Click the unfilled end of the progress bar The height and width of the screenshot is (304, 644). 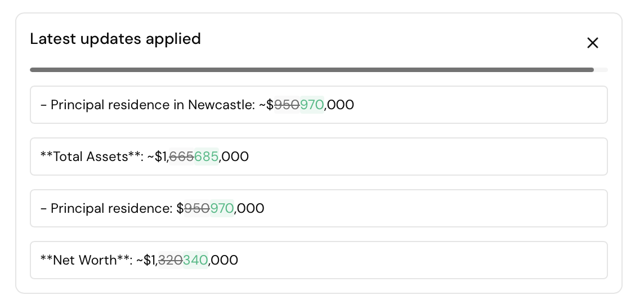pyautogui.click(x=601, y=70)
